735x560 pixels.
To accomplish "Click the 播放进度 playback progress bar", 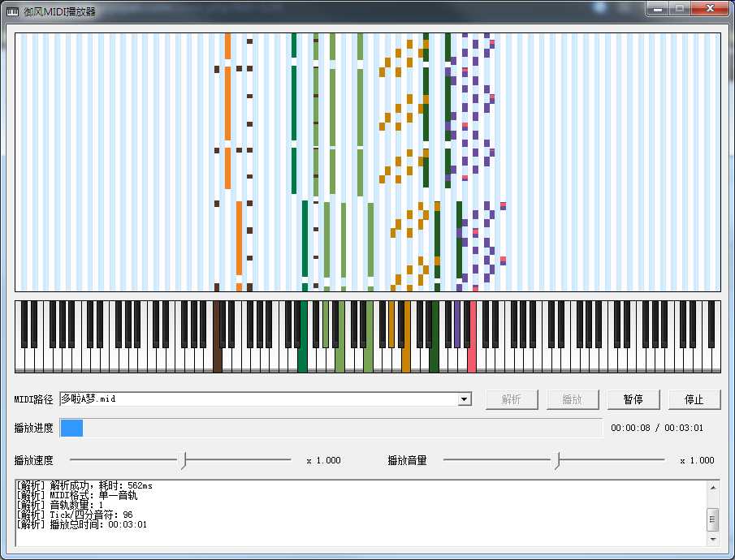I will pyautogui.click(x=331, y=429).
